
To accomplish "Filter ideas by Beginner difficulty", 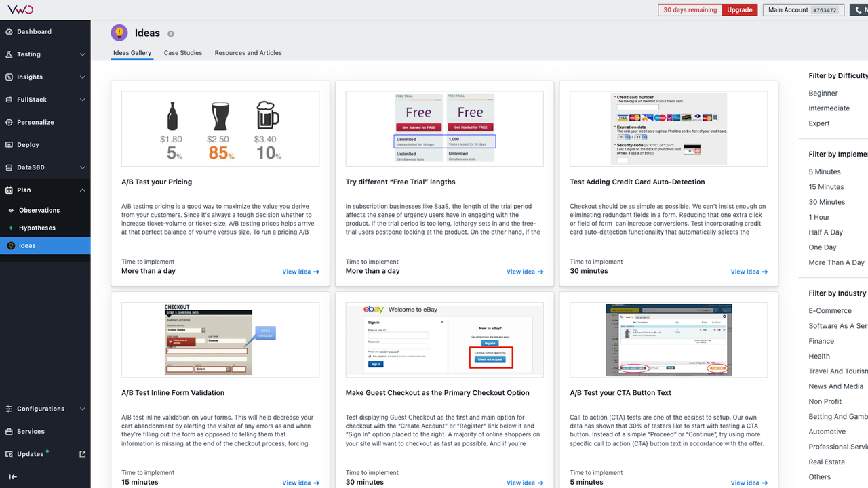I will click(823, 94).
